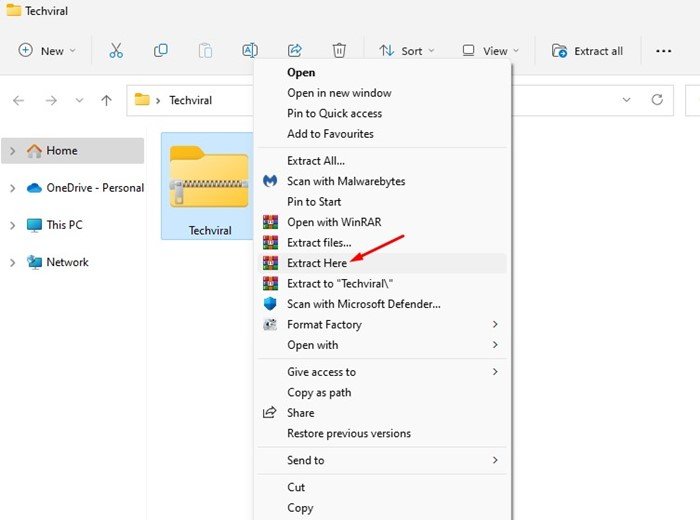This screenshot has height=520, width=700.
Task: Go forward with the right arrow
Action: [x=51, y=100]
